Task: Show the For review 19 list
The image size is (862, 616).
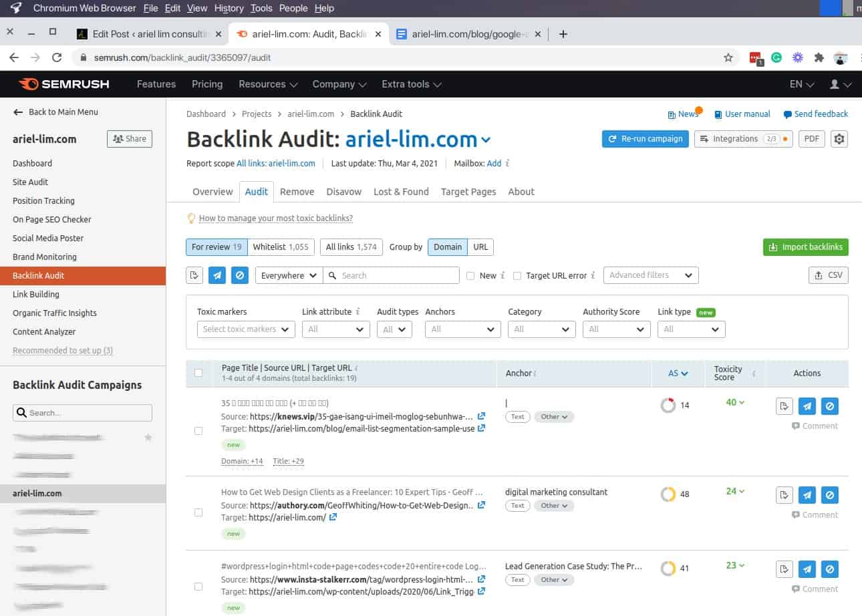Action: coord(217,247)
